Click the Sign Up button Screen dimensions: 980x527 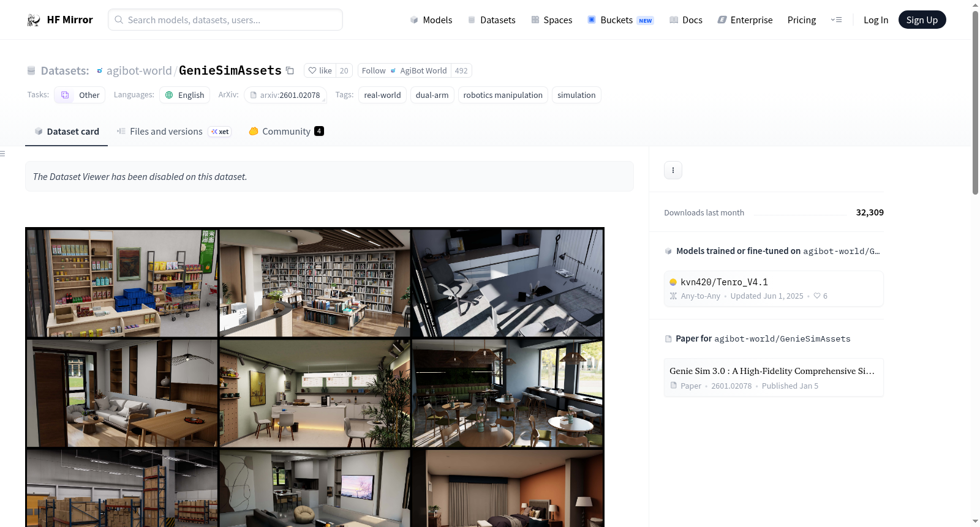point(922,20)
